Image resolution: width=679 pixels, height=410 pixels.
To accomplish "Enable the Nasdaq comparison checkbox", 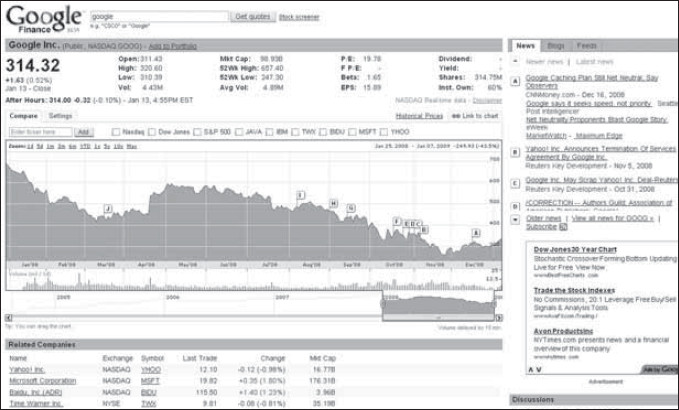I will click(x=116, y=132).
